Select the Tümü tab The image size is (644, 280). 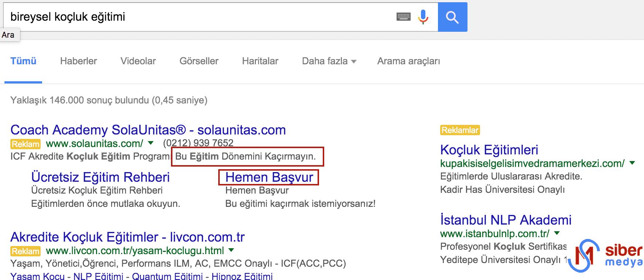pos(23,61)
